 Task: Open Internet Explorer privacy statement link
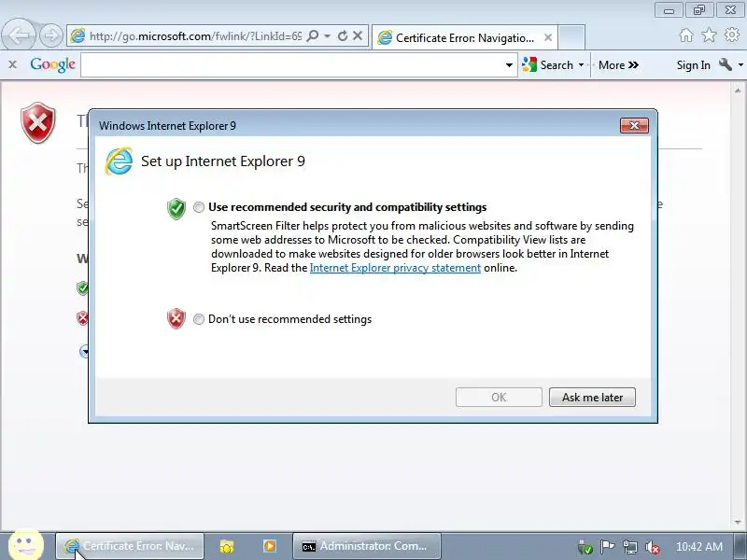(395, 268)
